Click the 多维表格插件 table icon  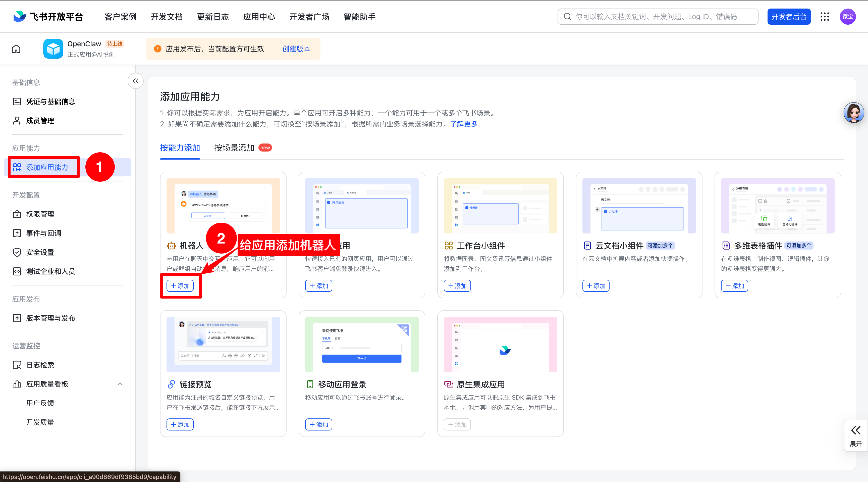726,246
